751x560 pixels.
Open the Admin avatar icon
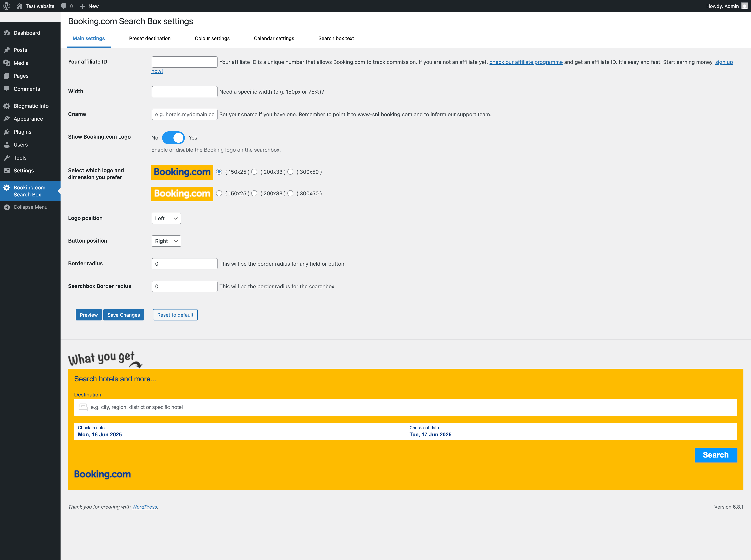pos(744,6)
